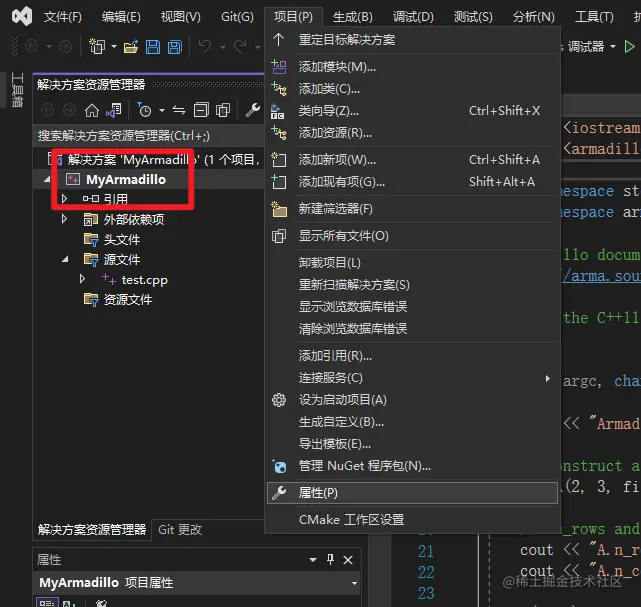Expand the 引用 tree node
Image resolution: width=641 pixels, height=607 pixels.
(64, 199)
